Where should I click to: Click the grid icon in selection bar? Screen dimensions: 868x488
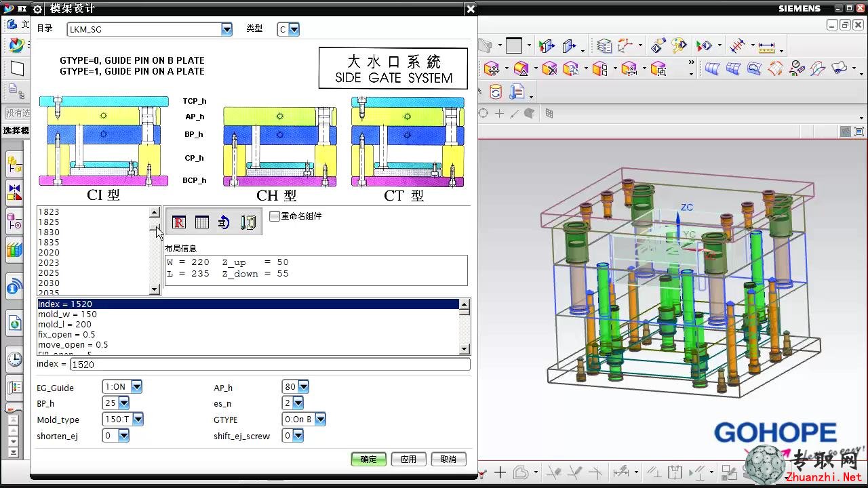[x=549, y=114]
